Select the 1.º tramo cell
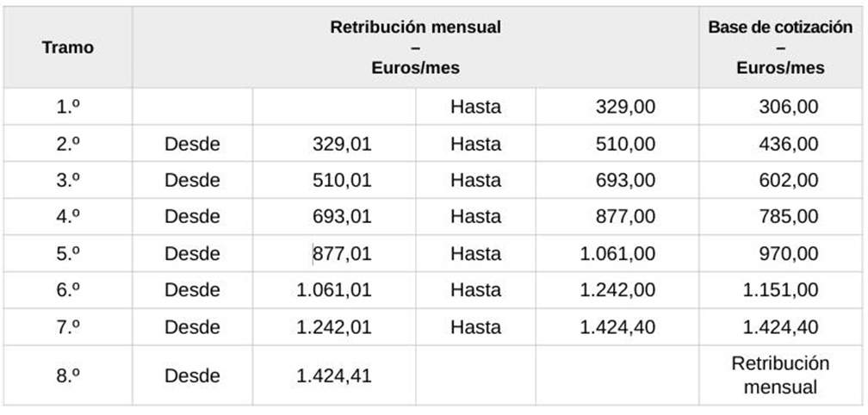This screenshot has height=415, width=868. tap(67, 108)
